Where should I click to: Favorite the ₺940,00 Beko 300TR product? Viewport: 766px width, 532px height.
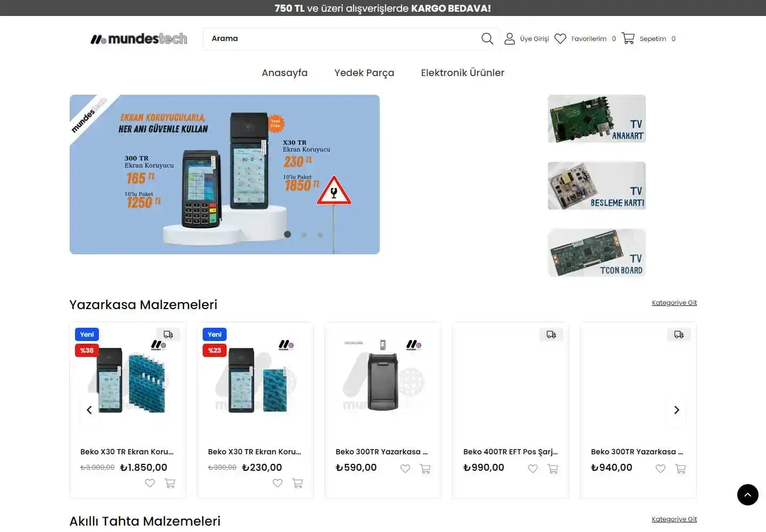(661, 469)
